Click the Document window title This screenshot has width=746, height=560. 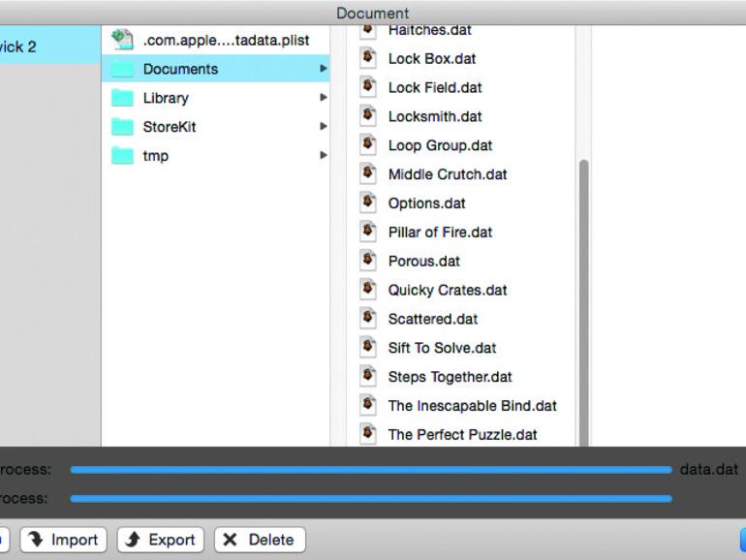(373, 13)
